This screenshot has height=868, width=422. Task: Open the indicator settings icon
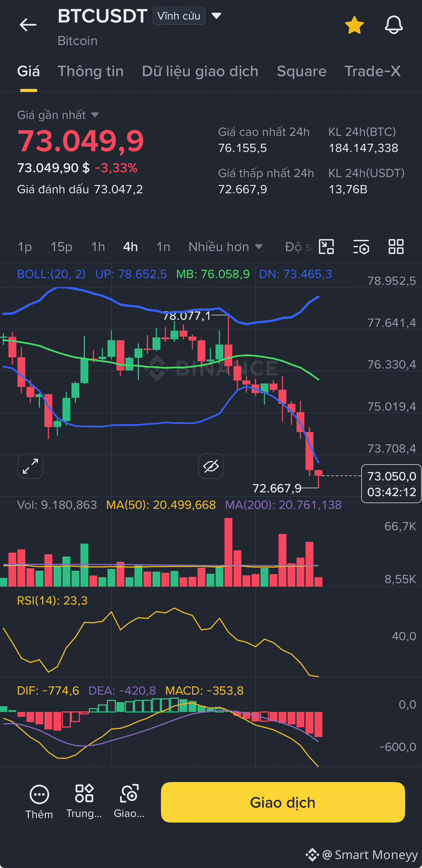tap(361, 247)
